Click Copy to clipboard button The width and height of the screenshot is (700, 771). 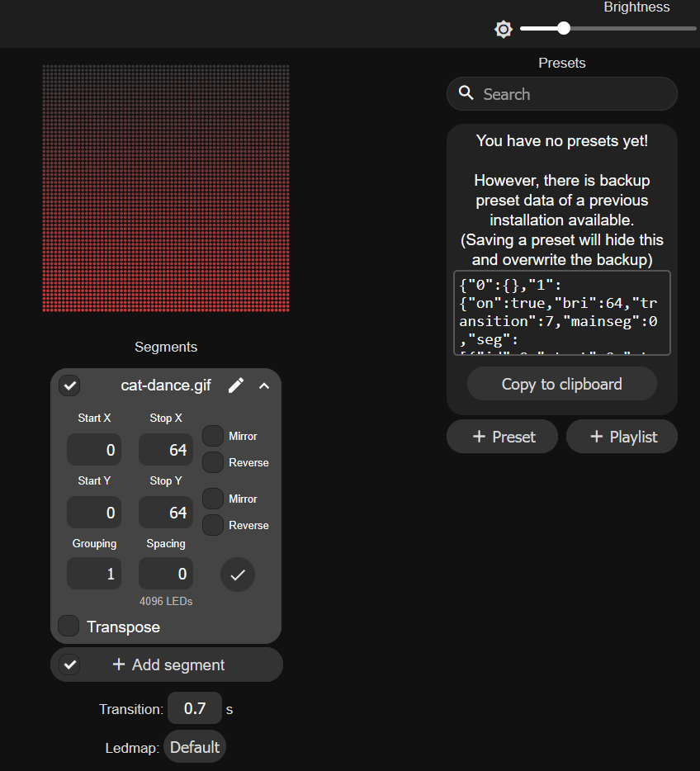tap(561, 384)
